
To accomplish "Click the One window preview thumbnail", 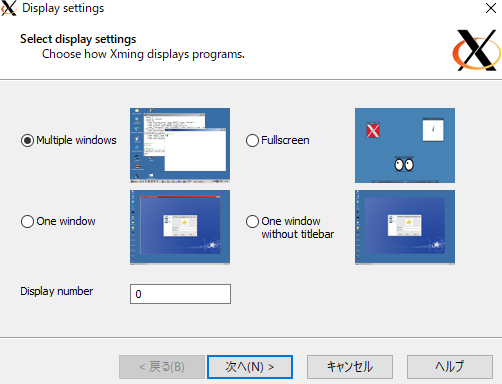I will [180, 228].
